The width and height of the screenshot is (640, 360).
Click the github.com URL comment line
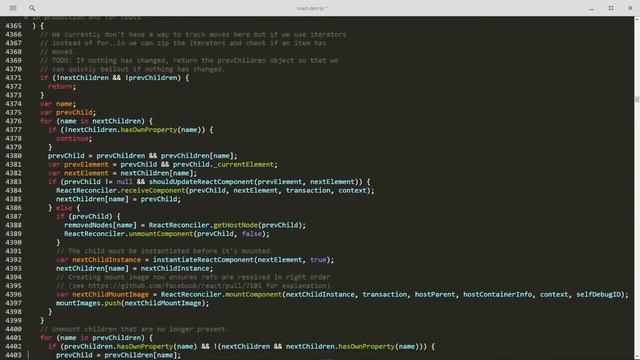pos(195,286)
